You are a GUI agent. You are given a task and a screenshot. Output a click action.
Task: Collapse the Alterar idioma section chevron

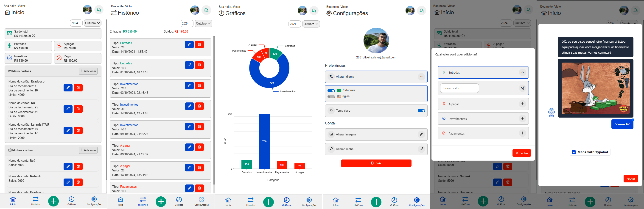click(x=421, y=77)
